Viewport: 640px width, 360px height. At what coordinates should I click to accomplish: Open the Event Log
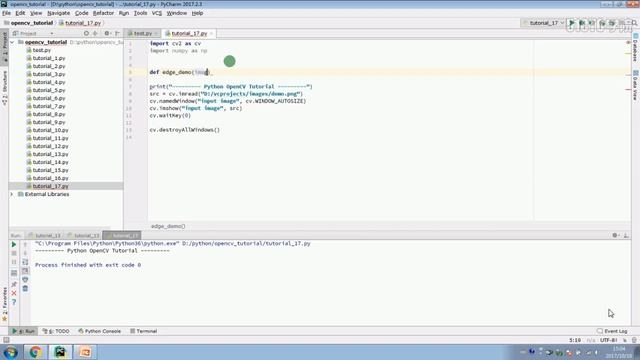coord(612,331)
